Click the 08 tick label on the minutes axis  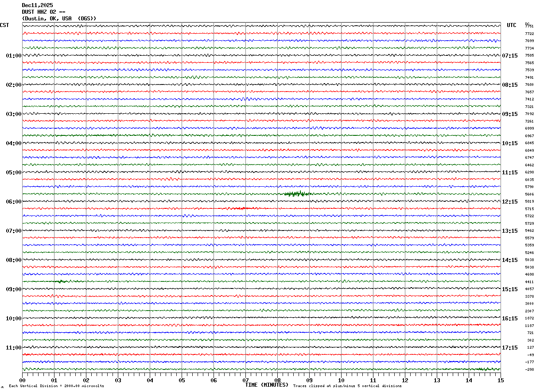click(277, 380)
